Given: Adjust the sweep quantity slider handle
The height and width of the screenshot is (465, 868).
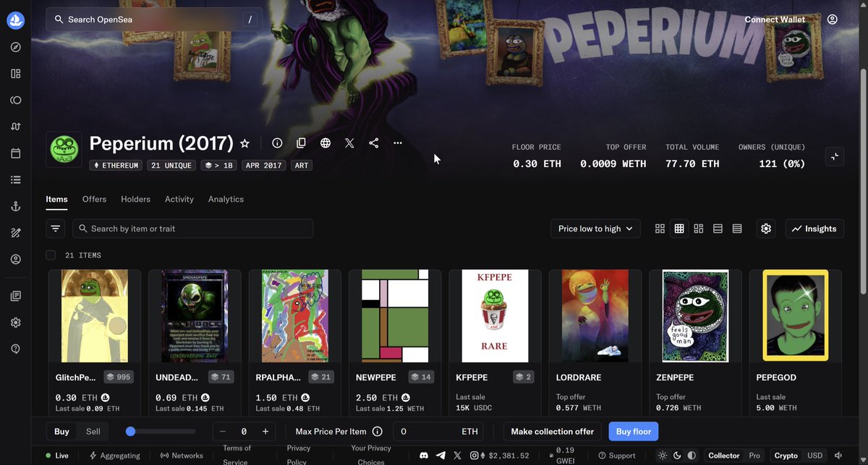Looking at the screenshot, I should (x=130, y=432).
